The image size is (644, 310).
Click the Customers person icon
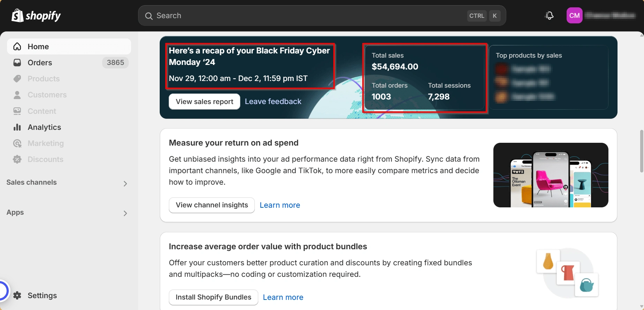[17, 95]
